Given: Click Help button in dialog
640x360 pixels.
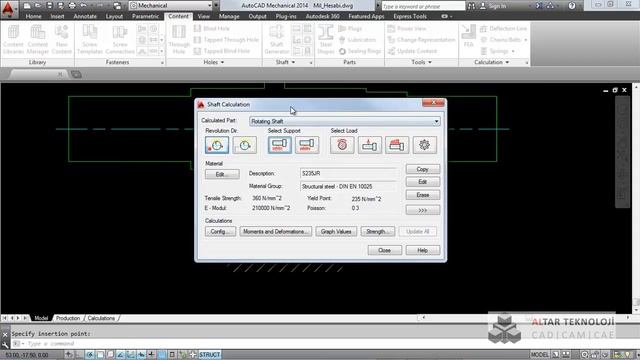Looking at the screenshot, I should click(423, 250).
